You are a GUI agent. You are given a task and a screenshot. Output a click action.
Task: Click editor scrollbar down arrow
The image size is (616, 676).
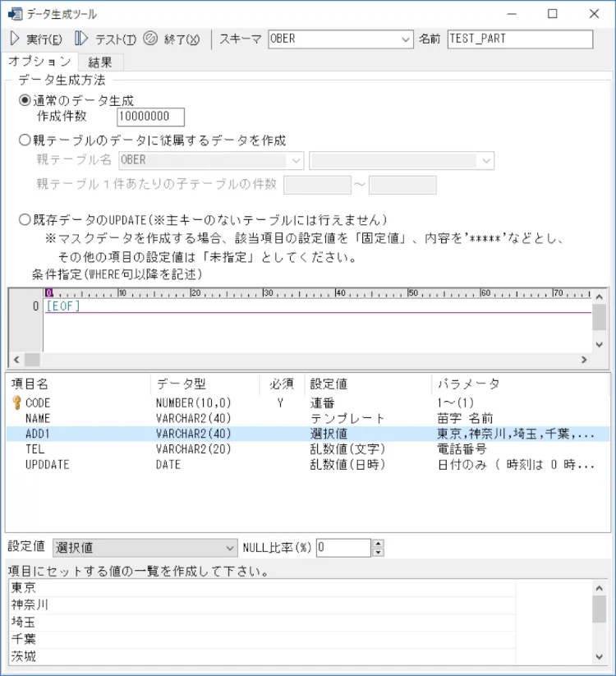[600, 344]
